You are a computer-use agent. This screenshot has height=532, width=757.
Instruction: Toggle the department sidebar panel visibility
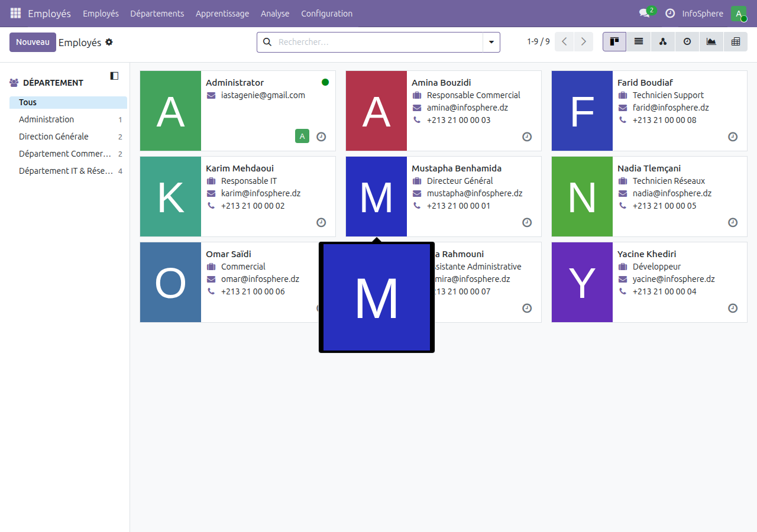pos(114,76)
